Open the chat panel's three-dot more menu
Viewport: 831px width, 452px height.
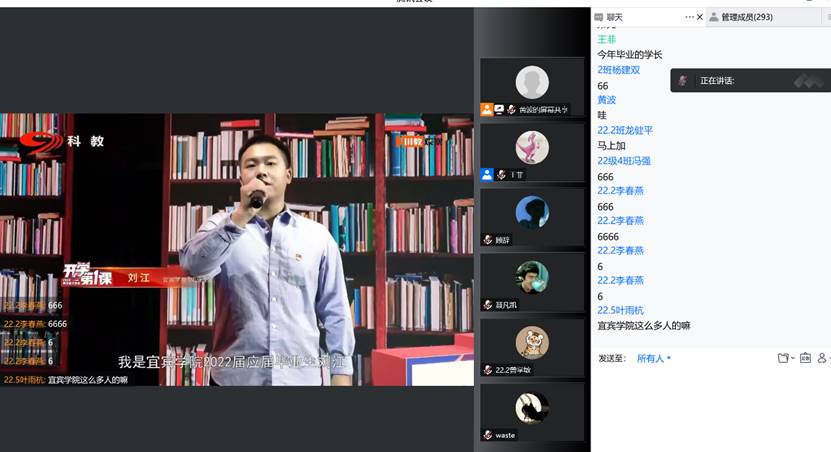pyautogui.click(x=690, y=17)
